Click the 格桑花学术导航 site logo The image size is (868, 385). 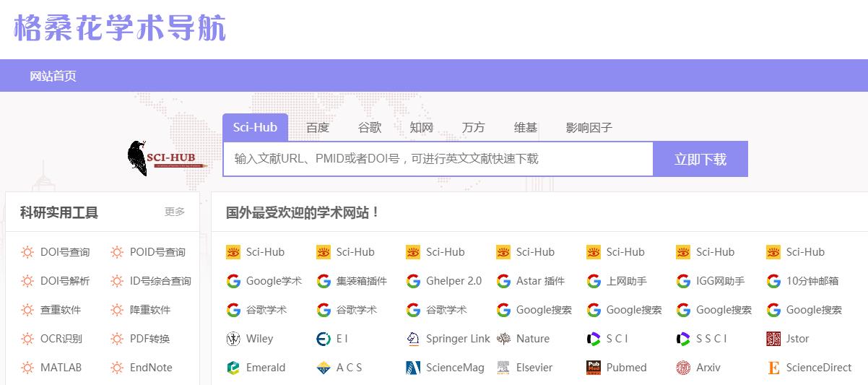120,27
